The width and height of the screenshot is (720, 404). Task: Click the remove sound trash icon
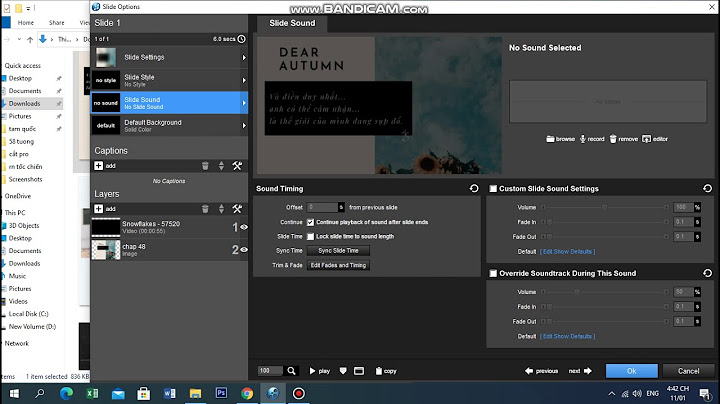click(x=613, y=139)
